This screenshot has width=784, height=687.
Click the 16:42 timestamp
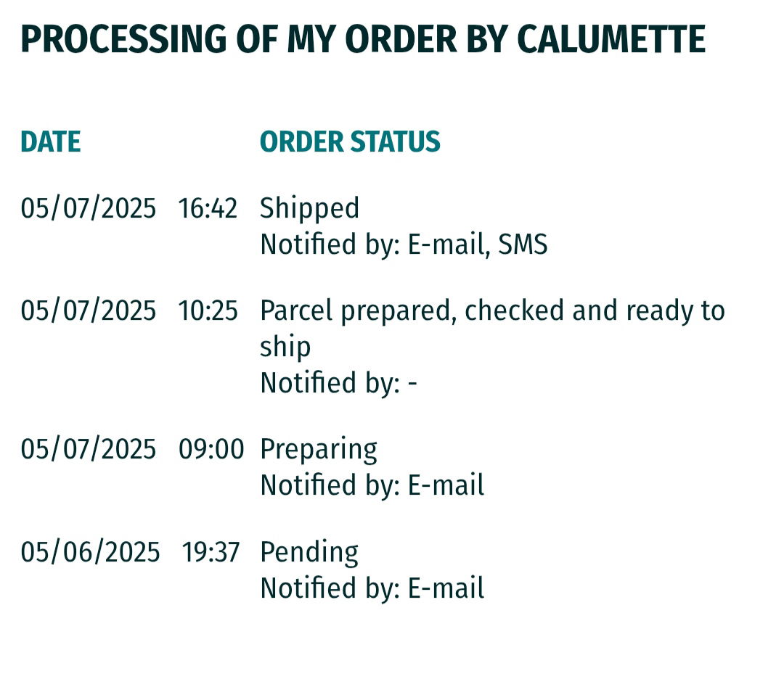pyautogui.click(x=208, y=209)
